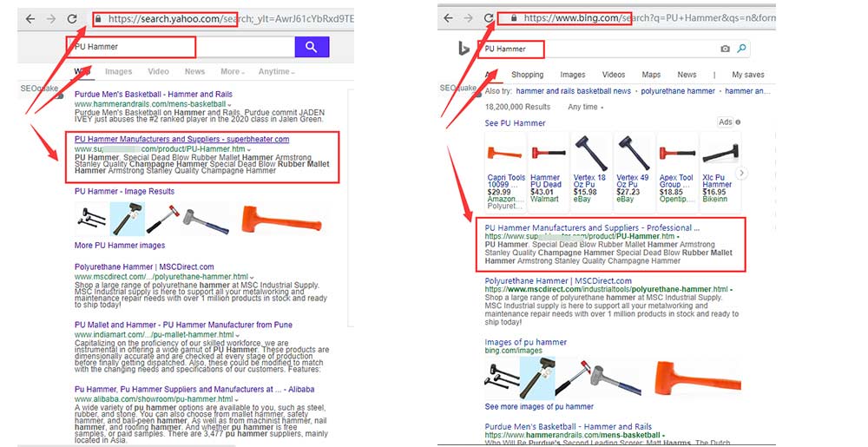Open PU Hammer Manufacturers Yahoo result

click(181, 139)
